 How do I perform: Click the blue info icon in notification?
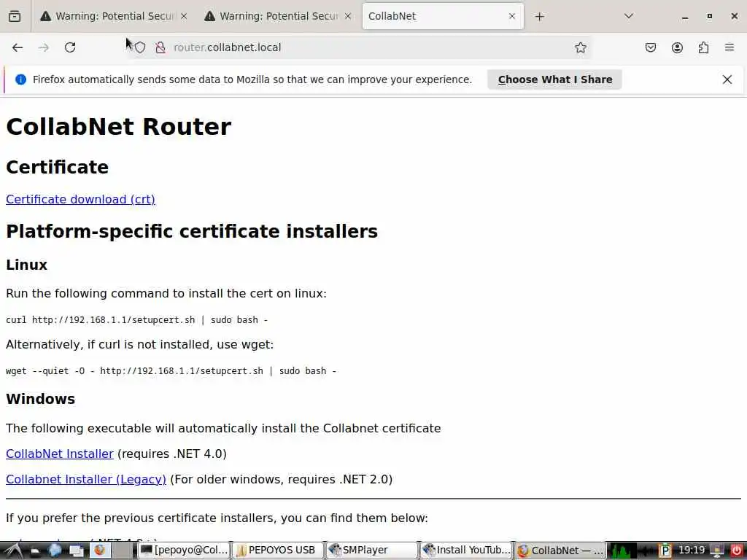[x=20, y=79]
